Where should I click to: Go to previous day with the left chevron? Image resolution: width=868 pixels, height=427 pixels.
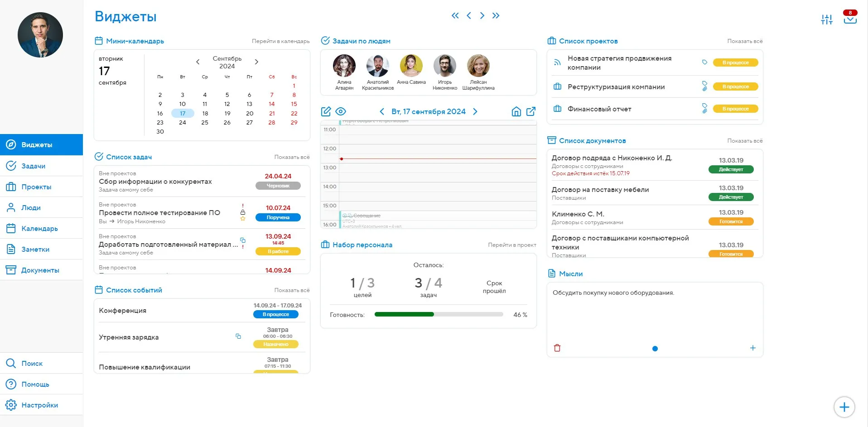(x=382, y=111)
